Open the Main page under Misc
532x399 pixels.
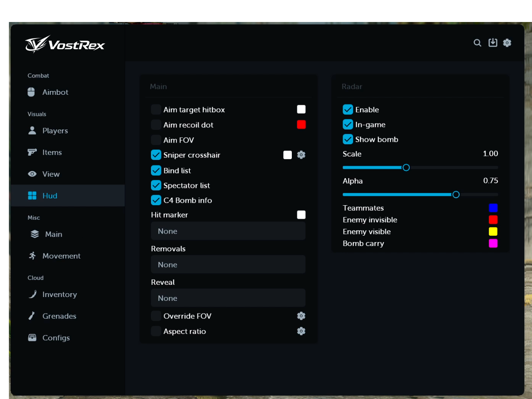pyautogui.click(x=52, y=234)
